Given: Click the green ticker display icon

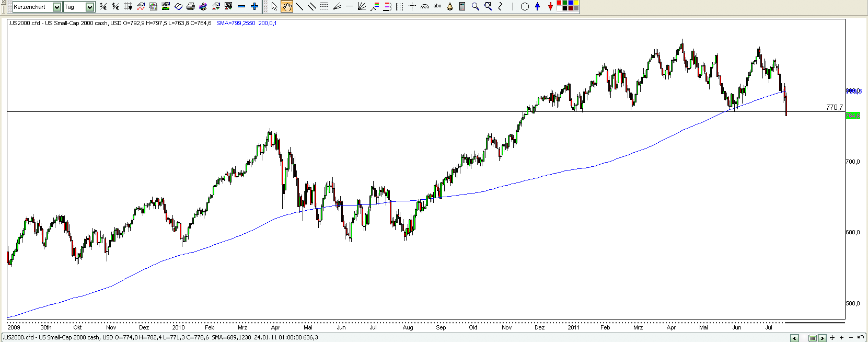Looking at the screenshot, I should click(166, 7).
